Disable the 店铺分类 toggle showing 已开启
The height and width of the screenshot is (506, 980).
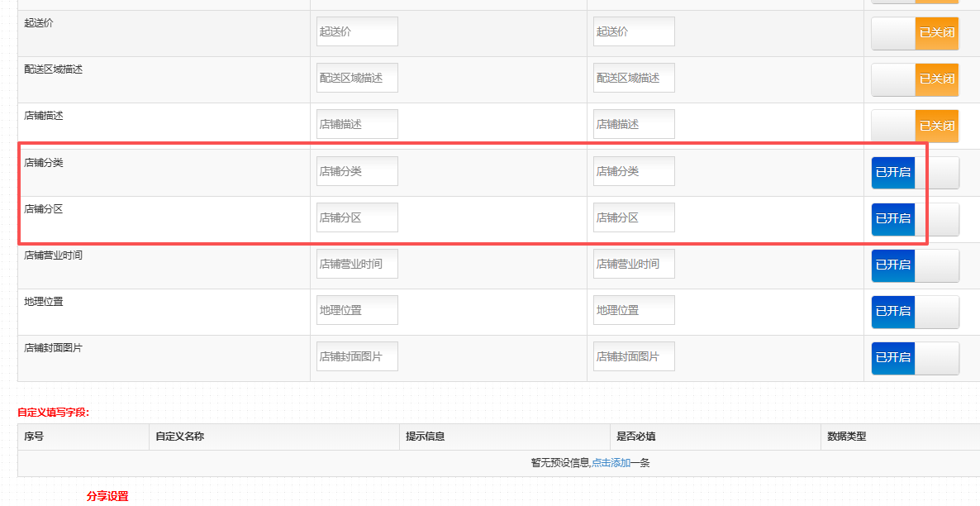(915, 173)
